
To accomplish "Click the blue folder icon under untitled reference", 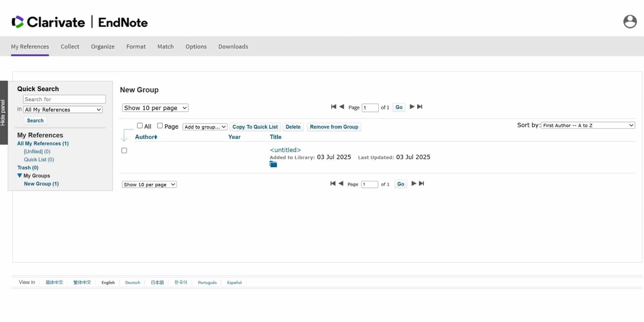I will tap(273, 164).
